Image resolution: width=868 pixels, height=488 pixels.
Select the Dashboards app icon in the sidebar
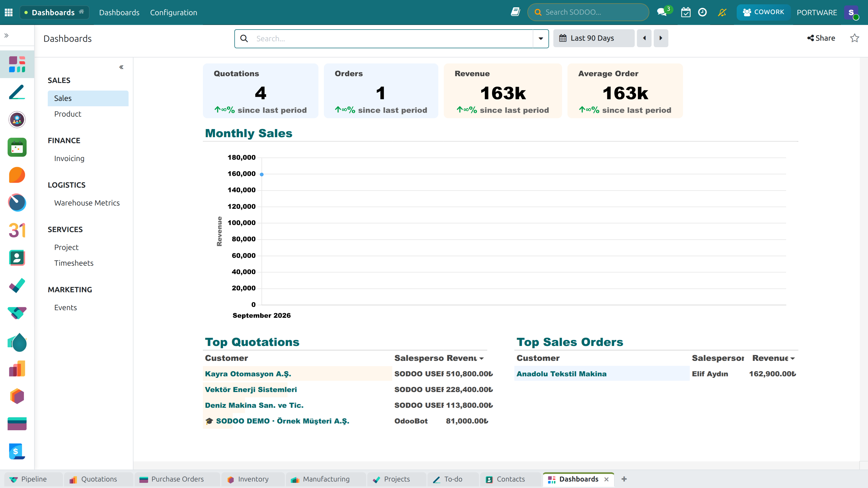pyautogui.click(x=17, y=64)
